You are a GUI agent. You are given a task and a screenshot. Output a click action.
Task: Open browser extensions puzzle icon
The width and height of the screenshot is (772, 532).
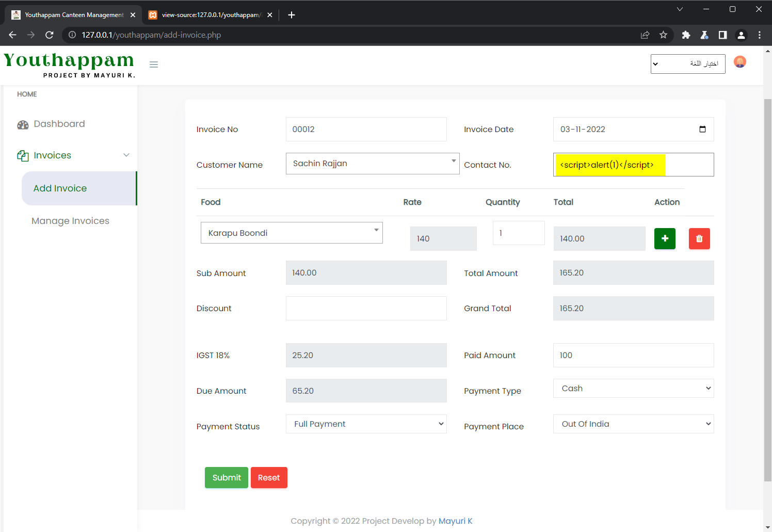(686, 35)
